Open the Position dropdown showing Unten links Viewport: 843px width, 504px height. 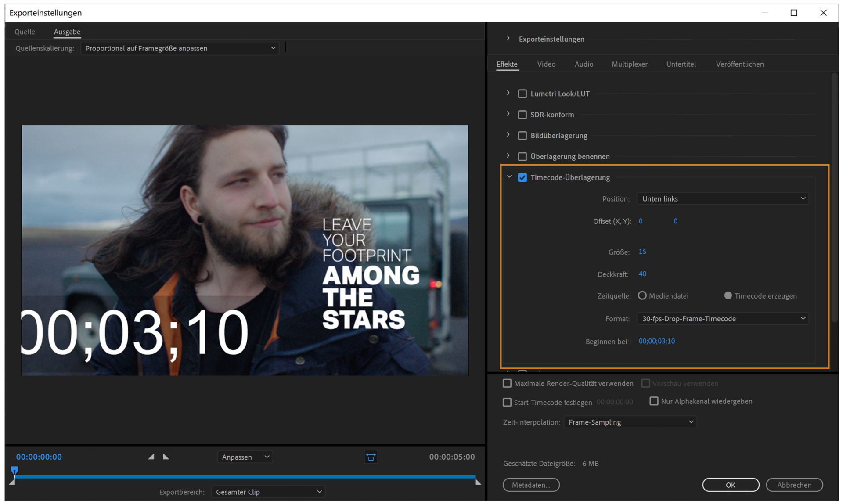[x=723, y=198]
